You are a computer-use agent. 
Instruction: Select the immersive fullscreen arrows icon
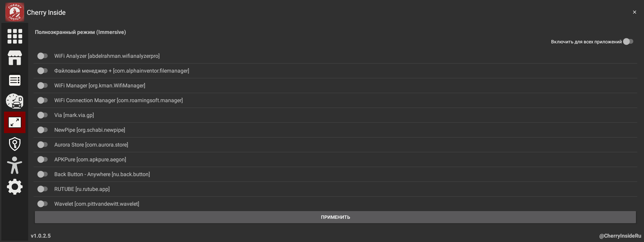pyautogui.click(x=15, y=122)
